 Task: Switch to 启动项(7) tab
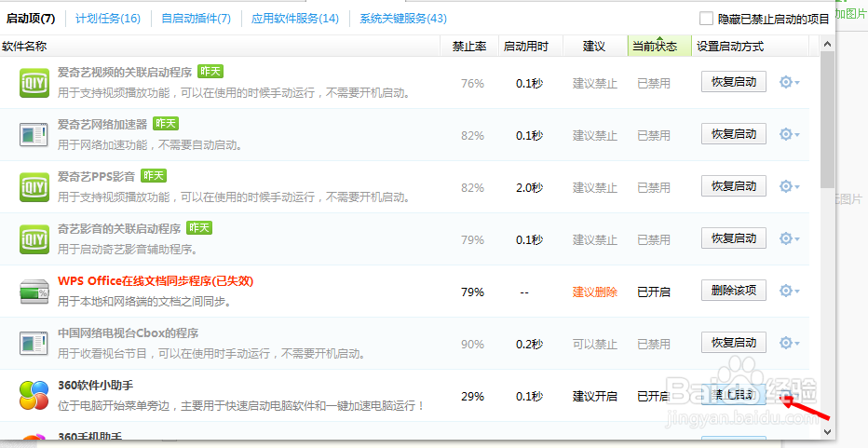click(31, 19)
